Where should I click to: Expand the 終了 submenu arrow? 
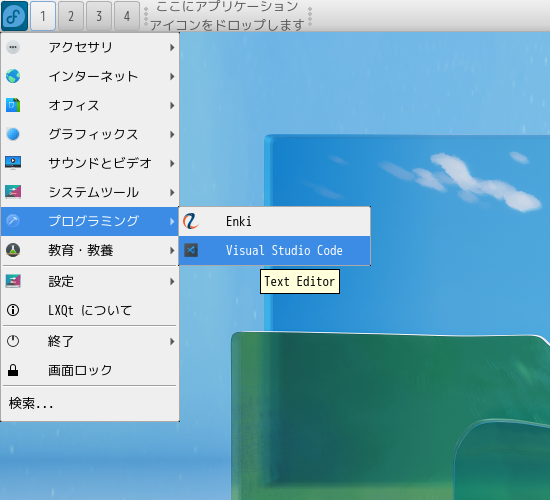point(172,341)
